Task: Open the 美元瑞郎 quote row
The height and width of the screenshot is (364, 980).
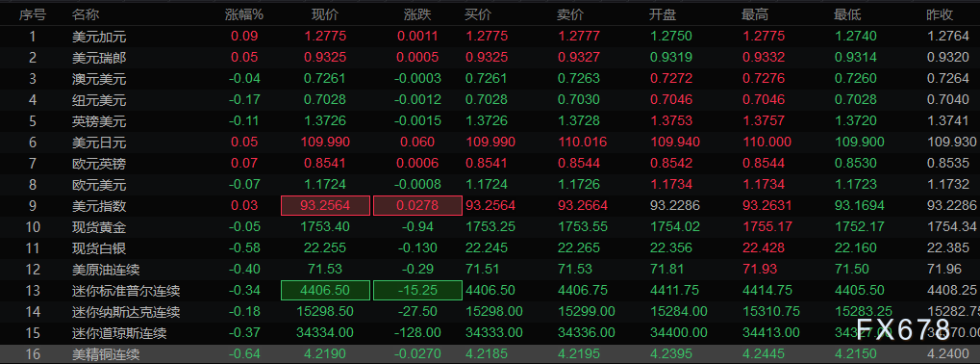Action: click(490, 58)
